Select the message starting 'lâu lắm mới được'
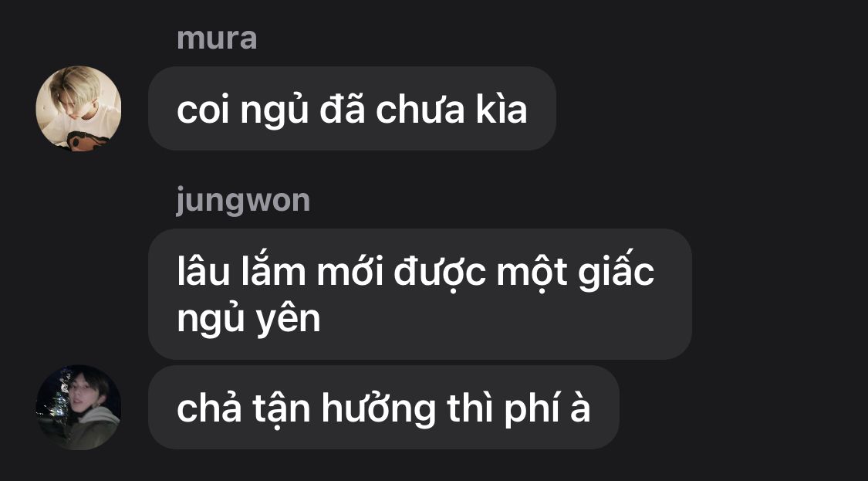 coord(420,294)
